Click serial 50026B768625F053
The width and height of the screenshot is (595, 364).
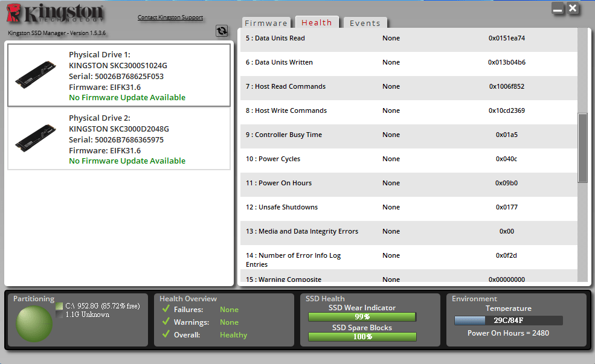(x=116, y=76)
